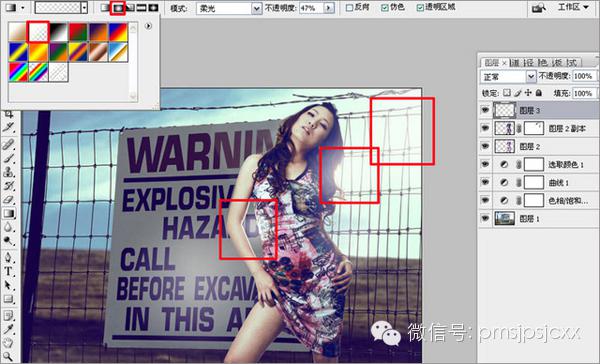This screenshot has width=600, height=364.
Task: Select the Eyedropper tool
Action: pyautogui.click(x=8, y=329)
